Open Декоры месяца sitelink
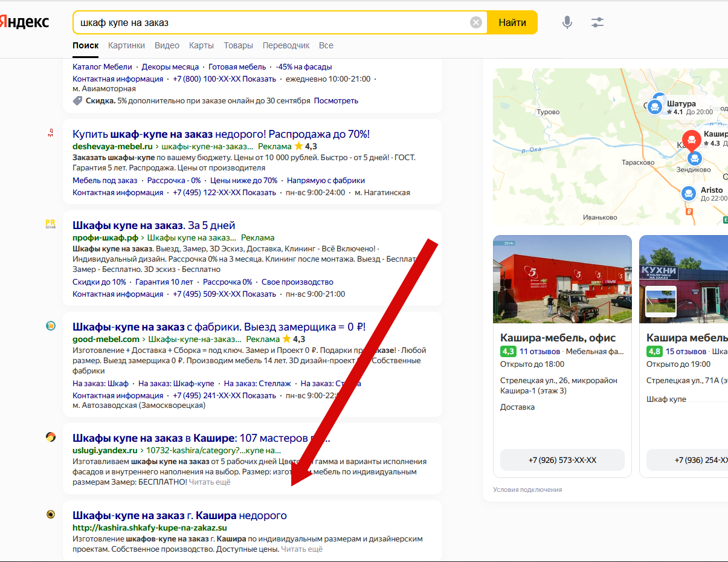The height and width of the screenshot is (562, 728). pyautogui.click(x=170, y=67)
